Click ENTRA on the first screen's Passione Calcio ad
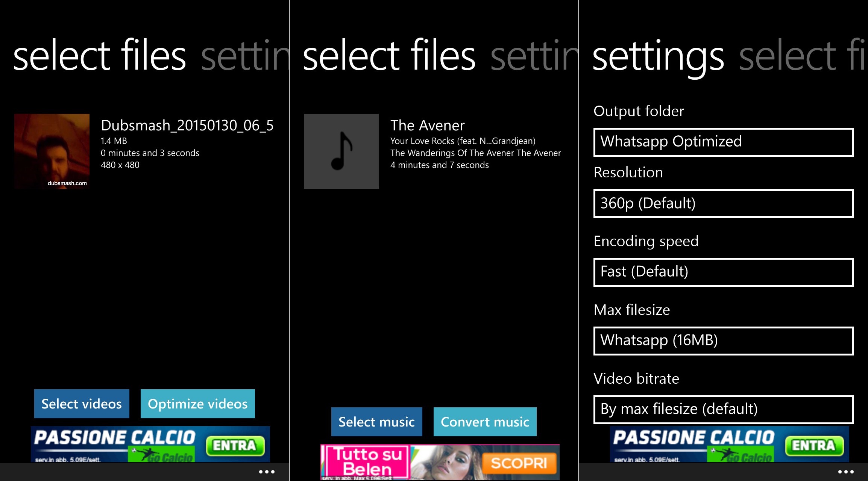 click(235, 446)
